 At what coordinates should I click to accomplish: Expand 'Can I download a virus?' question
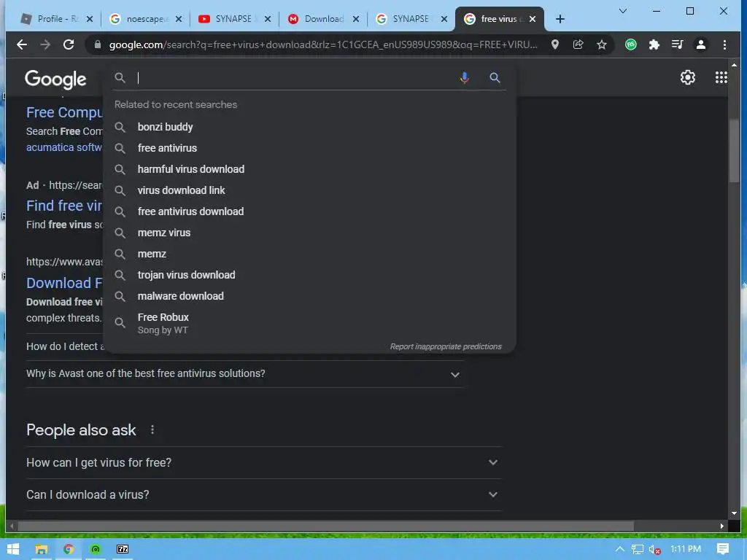point(264,495)
